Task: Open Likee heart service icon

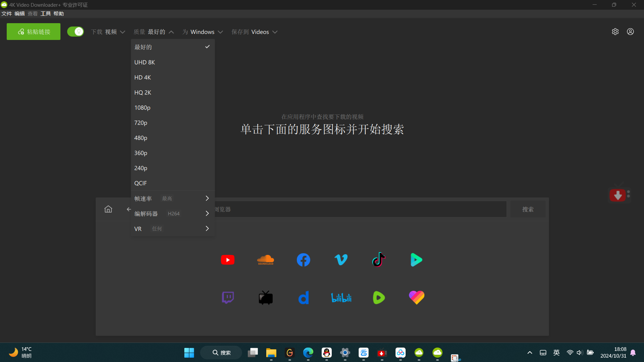Action: click(x=417, y=298)
